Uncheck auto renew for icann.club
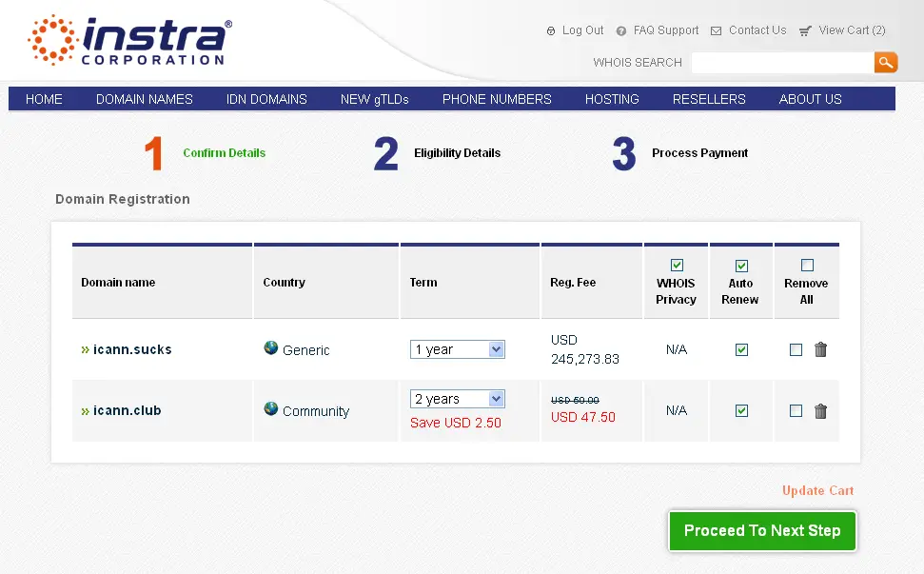This screenshot has height=574, width=924. (741, 411)
